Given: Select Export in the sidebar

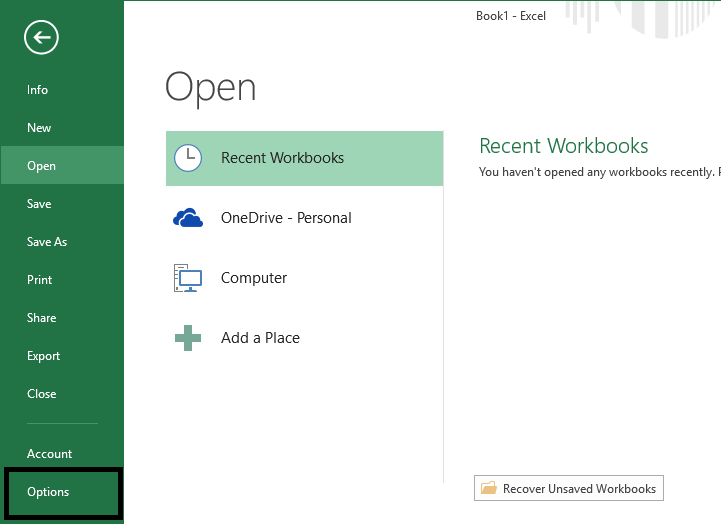Looking at the screenshot, I should tap(43, 356).
